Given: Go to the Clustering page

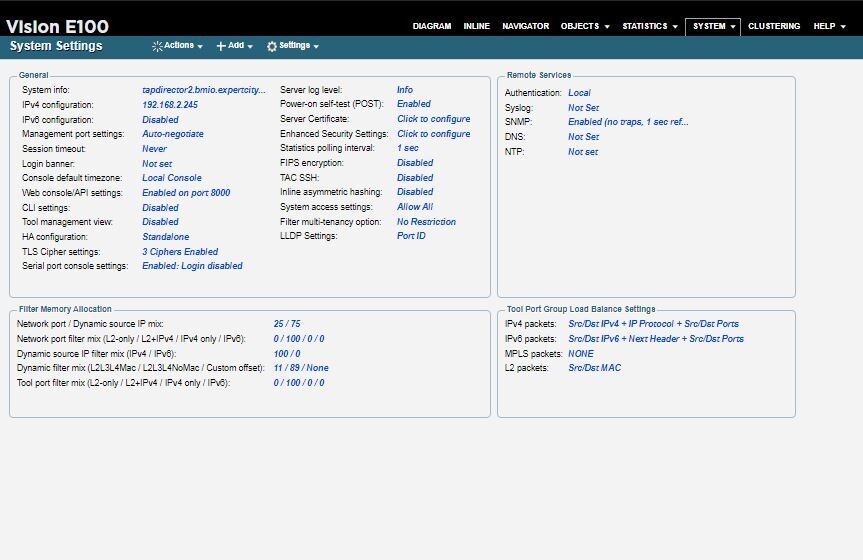Looking at the screenshot, I should pyautogui.click(x=774, y=26).
